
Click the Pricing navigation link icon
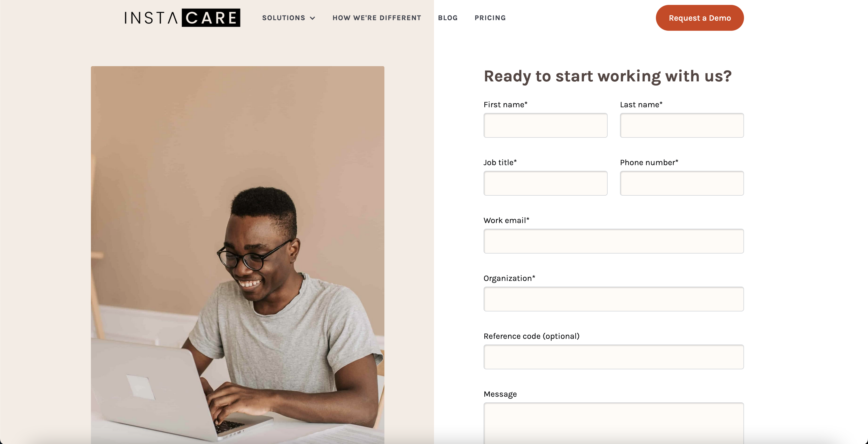(491, 18)
